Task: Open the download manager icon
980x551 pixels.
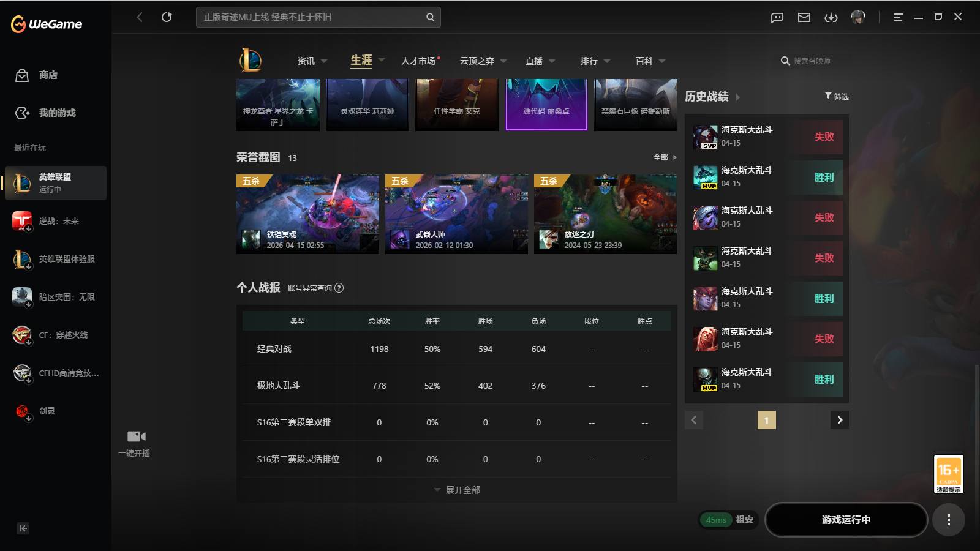Action: click(x=831, y=17)
